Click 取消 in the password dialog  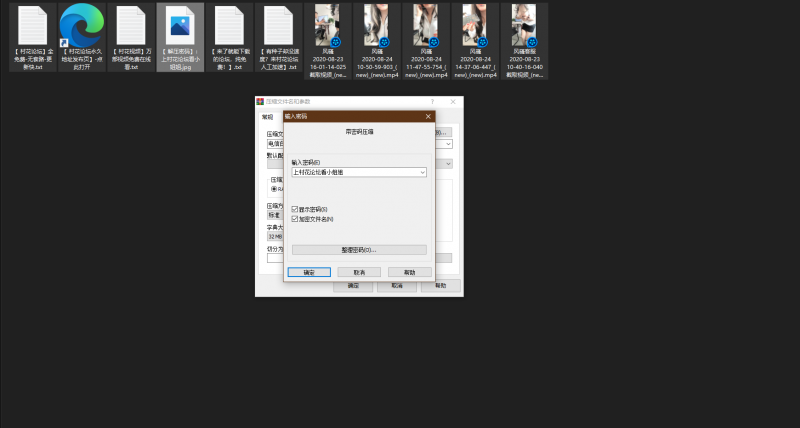pos(359,271)
